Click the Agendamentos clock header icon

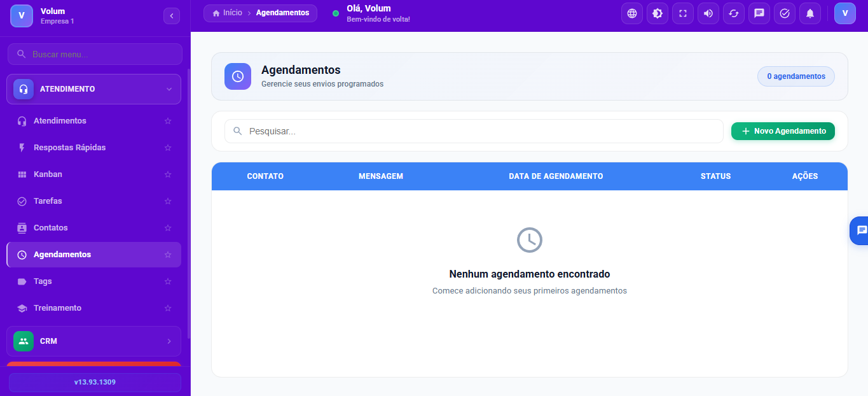(238, 76)
